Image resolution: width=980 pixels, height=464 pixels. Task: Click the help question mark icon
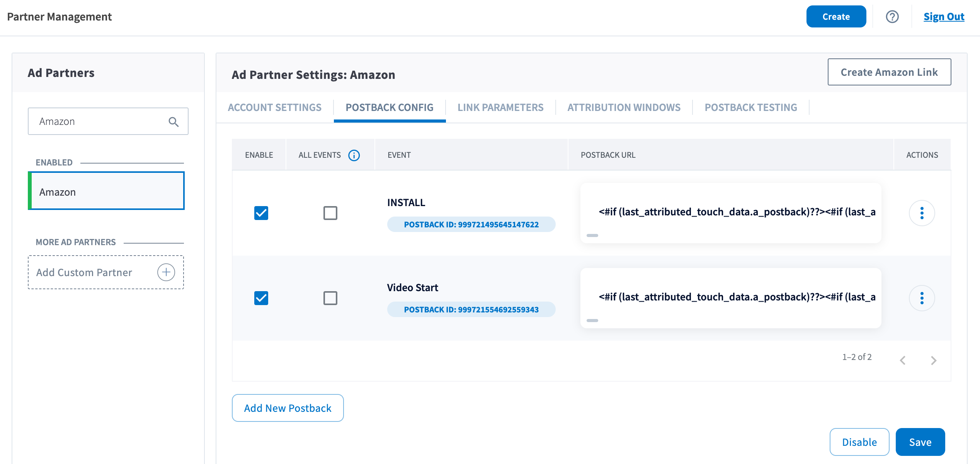(892, 17)
